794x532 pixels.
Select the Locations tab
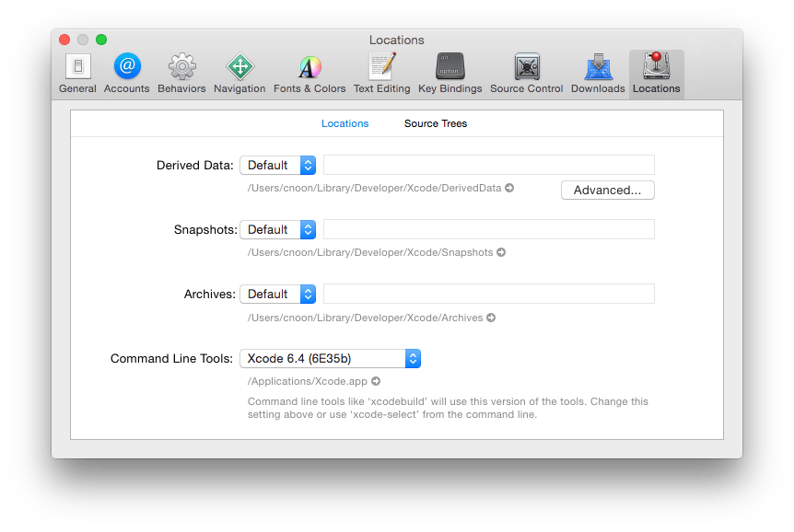[344, 122]
